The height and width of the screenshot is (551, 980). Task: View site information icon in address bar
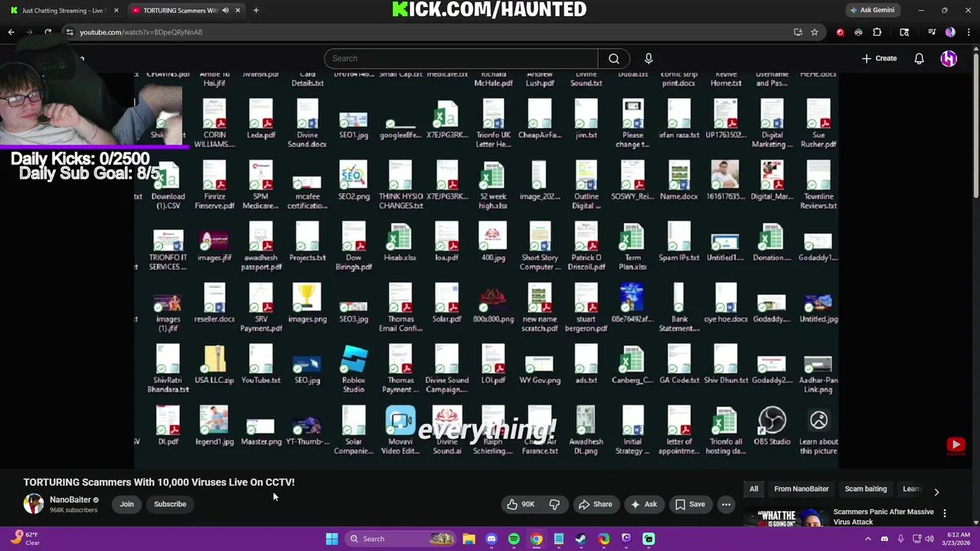coord(70,32)
